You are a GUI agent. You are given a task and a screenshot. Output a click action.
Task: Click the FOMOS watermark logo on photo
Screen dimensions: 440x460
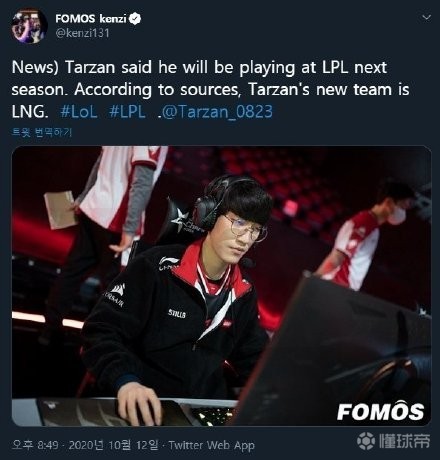click(380, 411)
